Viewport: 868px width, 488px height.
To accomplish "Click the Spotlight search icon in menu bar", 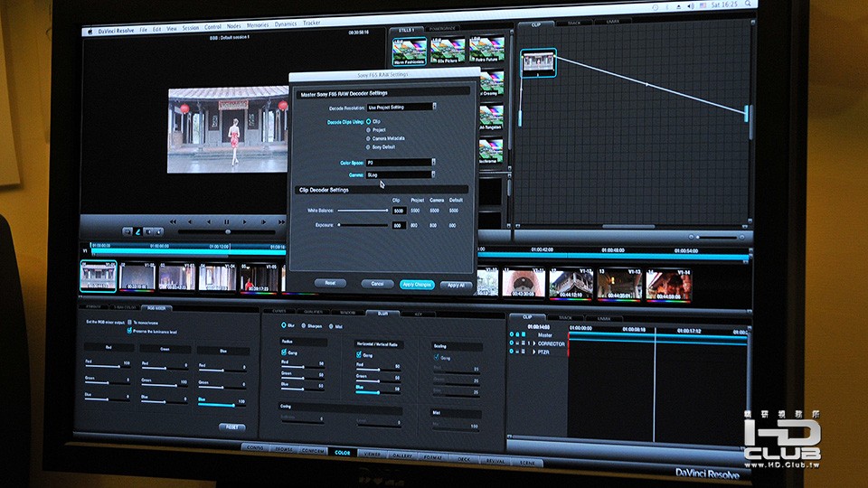I will 748,4.
